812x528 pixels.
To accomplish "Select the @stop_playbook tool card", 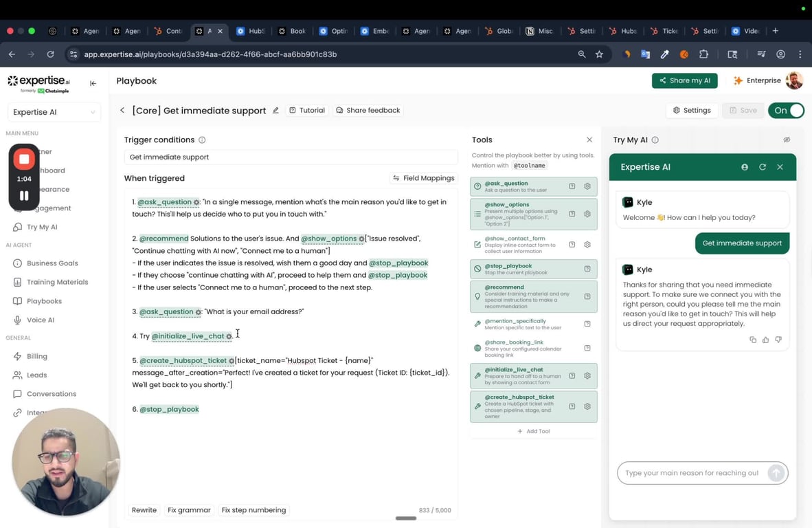I will coord(533,269).
